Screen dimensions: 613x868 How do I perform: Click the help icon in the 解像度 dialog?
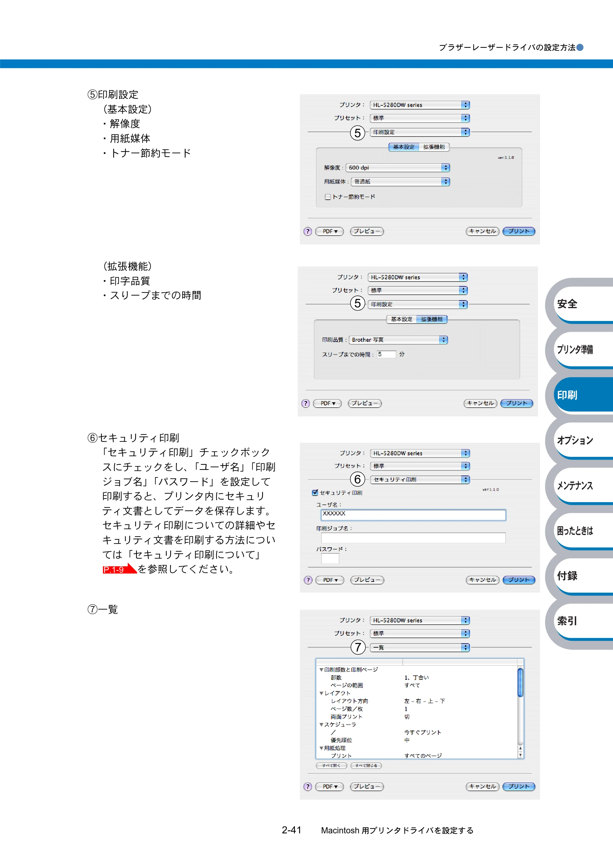[x=308, y=231]
